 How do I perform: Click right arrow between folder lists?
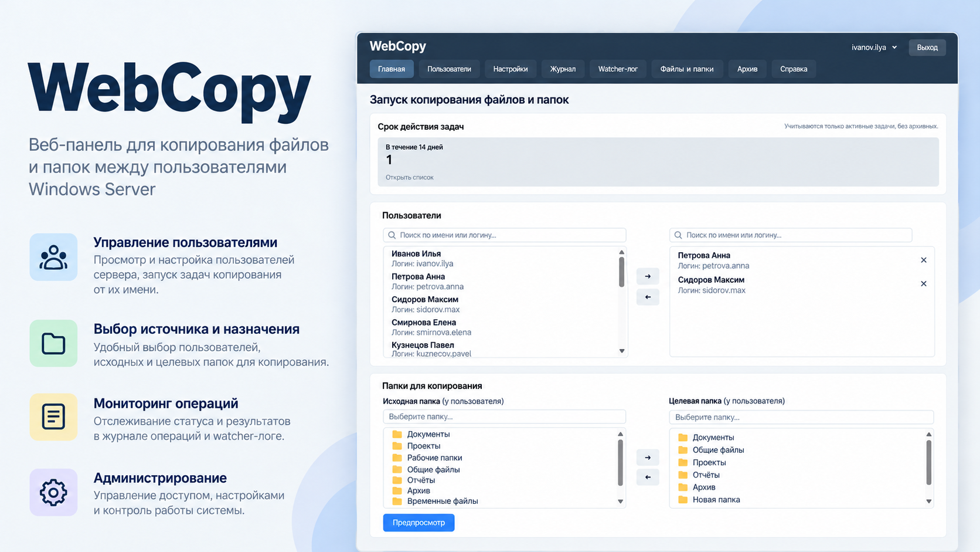[648, 458]
